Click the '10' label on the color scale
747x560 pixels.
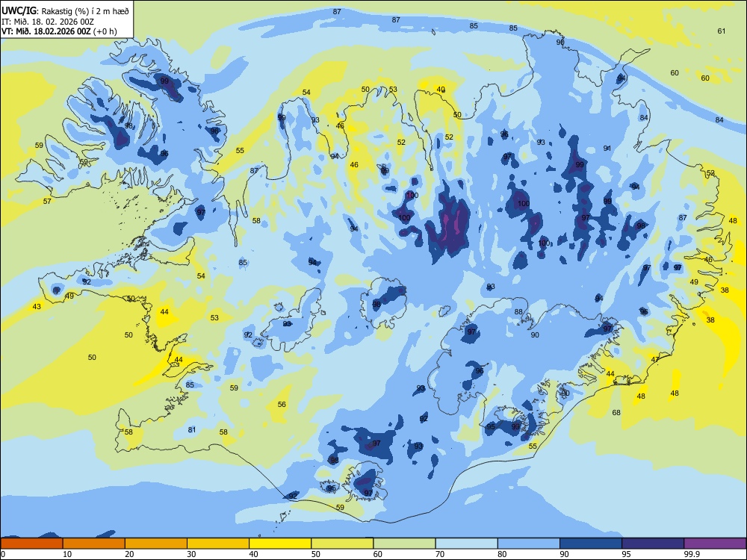point(67,554)
